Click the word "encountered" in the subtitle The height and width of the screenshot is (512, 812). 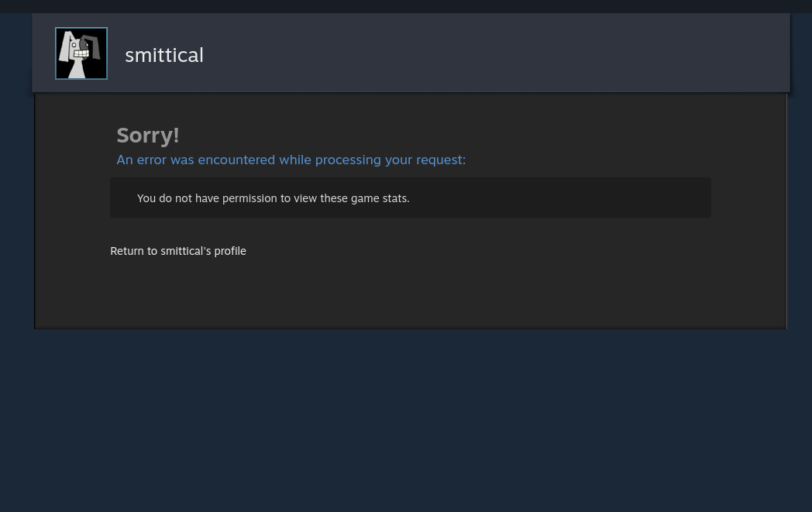[236, 160]
